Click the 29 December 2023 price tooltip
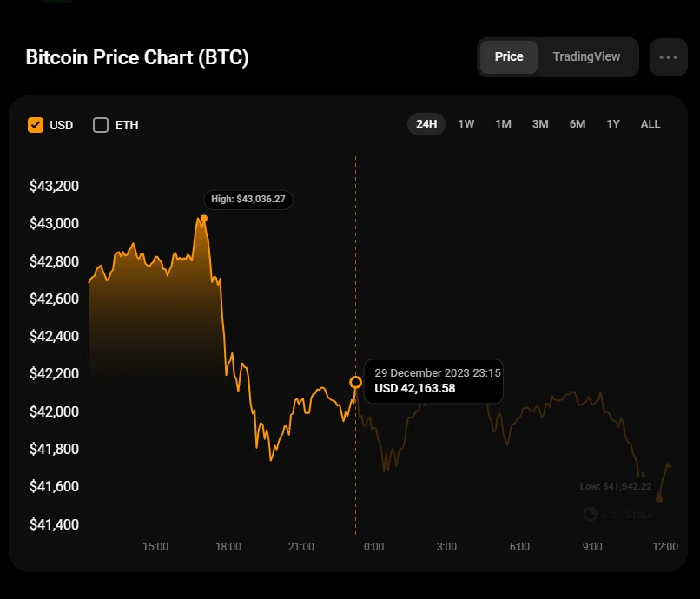 tap(433, 380)
